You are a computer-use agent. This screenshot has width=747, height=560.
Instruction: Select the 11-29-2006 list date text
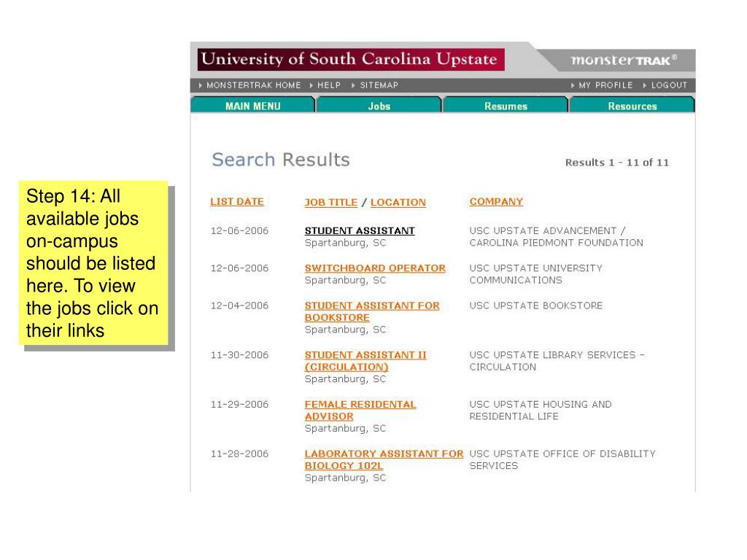239,405
